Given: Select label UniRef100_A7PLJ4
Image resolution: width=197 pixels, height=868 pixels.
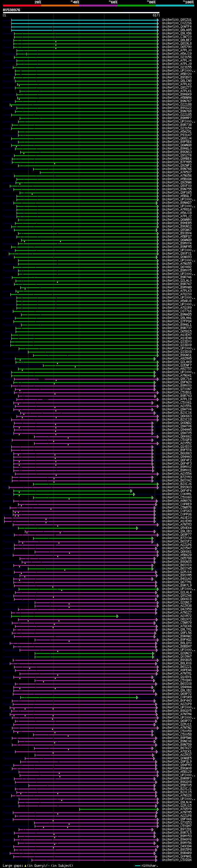Looking at the screenshot, I should point(176,61).
